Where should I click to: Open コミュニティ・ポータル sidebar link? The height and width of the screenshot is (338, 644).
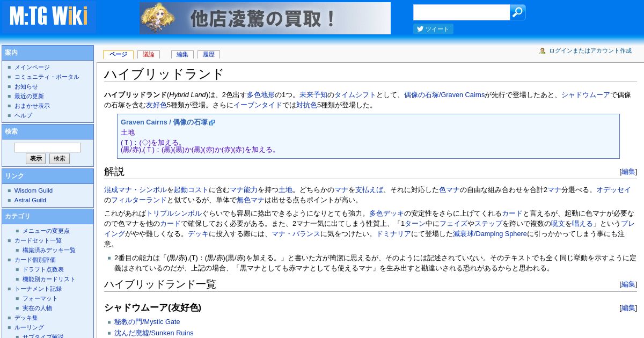tap(47, 77)
